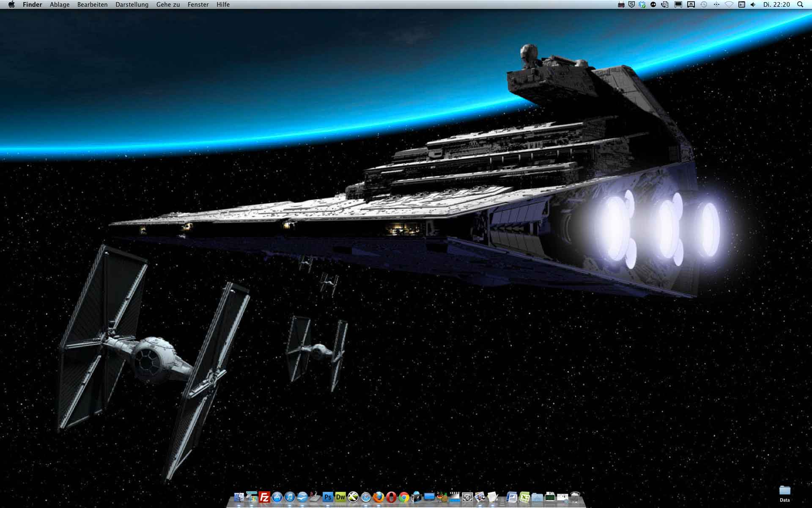Open Firefox browser in dock
The width and height of the screenshot is (812, 508).
tap(379, 497)
